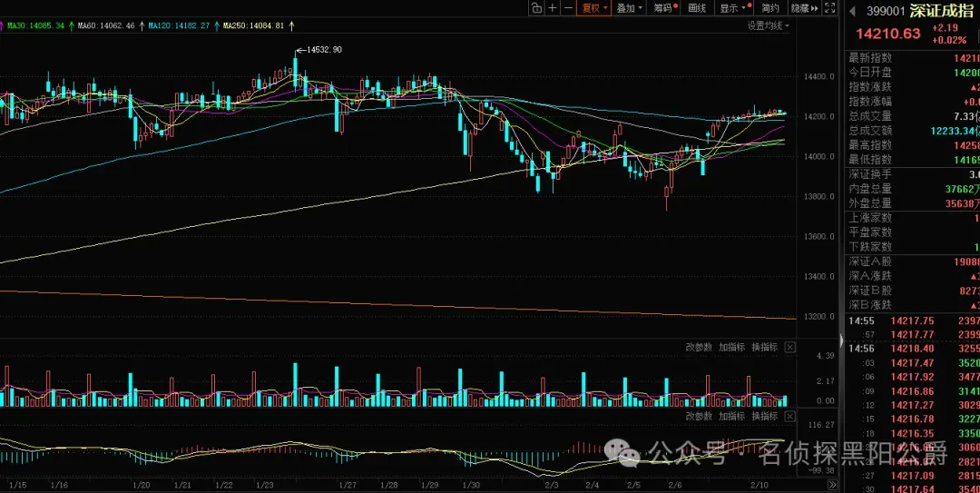The image size is (980, 493).
Task: Click the 今日开盘 row
Action: (x=913, y=73)
